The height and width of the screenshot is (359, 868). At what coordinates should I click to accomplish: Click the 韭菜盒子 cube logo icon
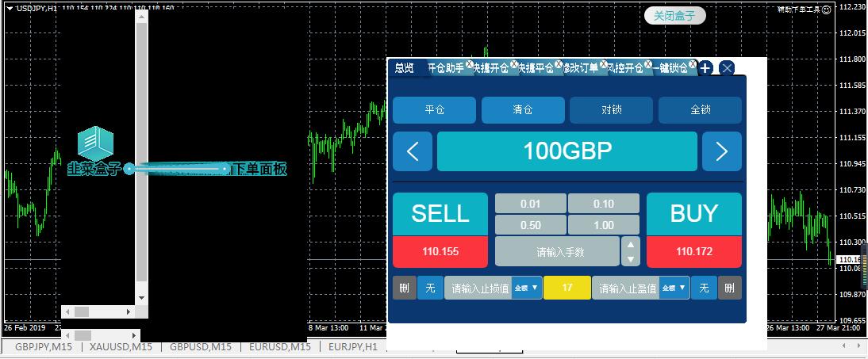pyautogui.click(x=95, y=143)
